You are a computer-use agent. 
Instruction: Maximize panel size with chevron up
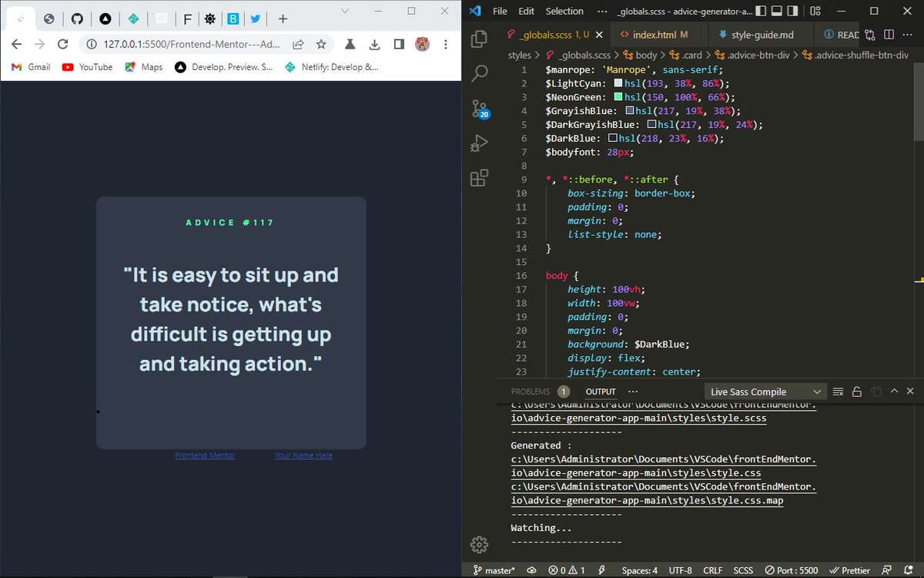click(894, 391)
